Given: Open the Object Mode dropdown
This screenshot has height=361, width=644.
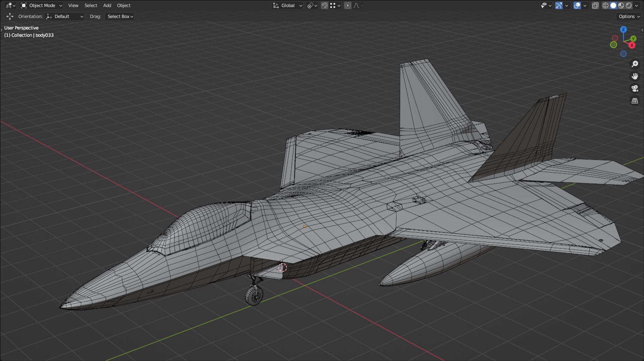Looking at the screenshot, I should click(x=42, y=5).
